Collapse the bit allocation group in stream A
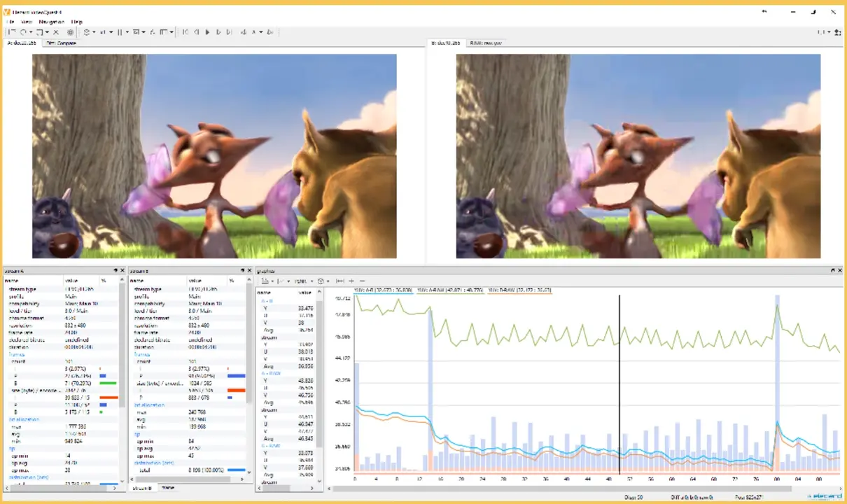The image size is (847, 504). 24,419
